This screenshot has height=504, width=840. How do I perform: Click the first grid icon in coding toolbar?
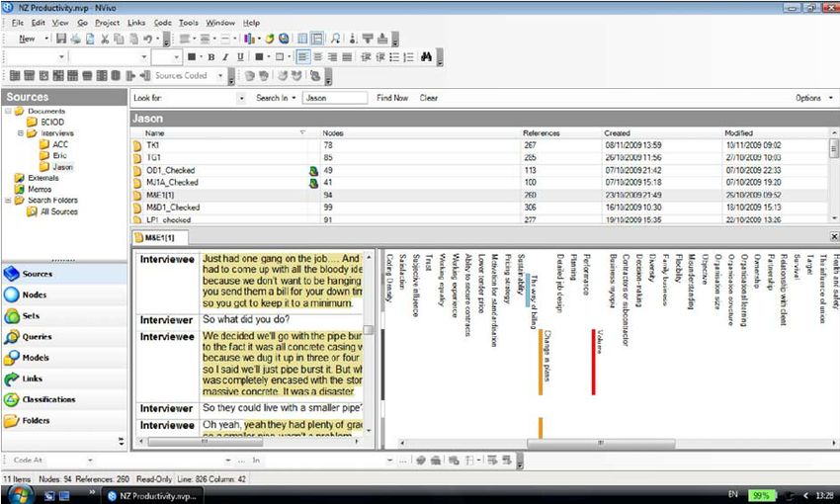point(15,75)
